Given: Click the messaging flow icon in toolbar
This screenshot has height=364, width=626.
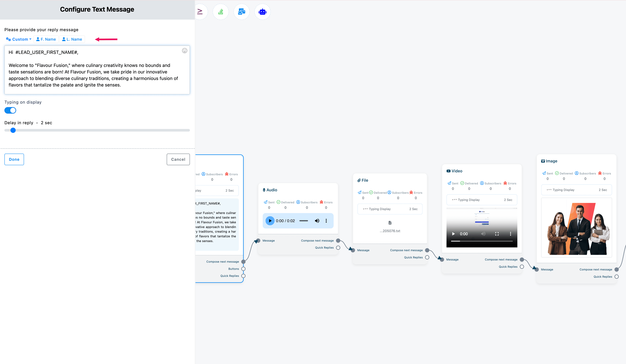Looking at the screenshot, I should pos(241,12).
